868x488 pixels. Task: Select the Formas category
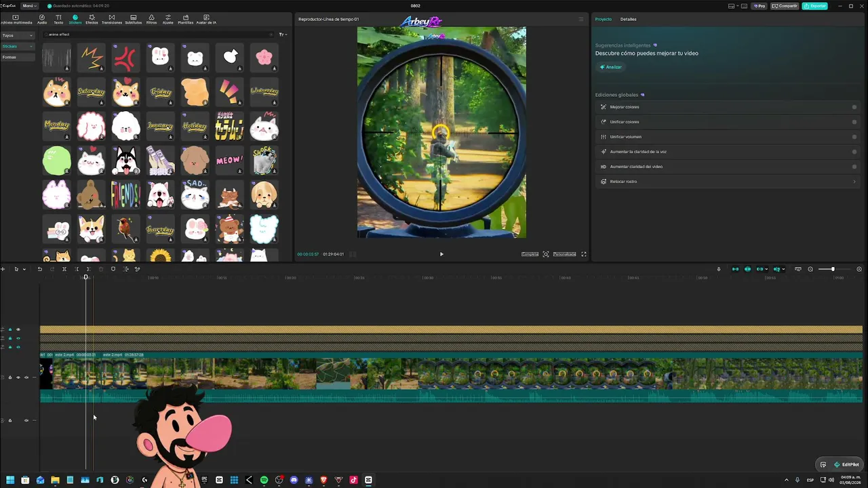(x=18, y=57)
